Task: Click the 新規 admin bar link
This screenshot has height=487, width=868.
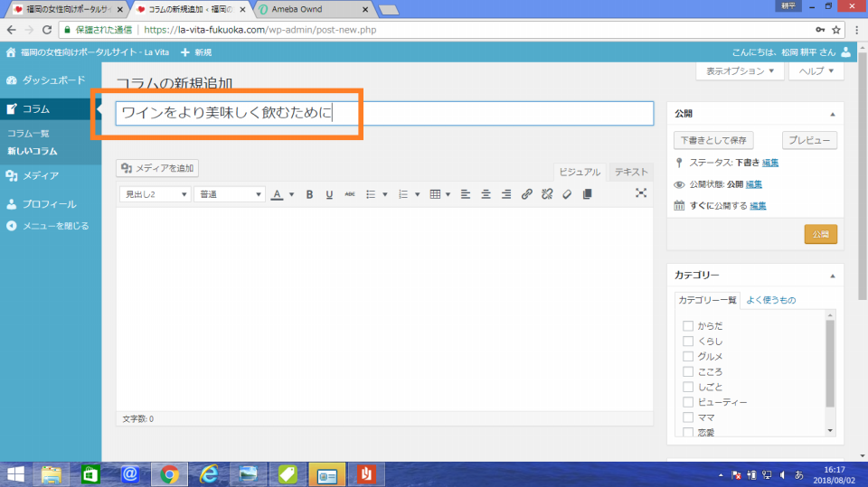Action: pyautogui.click(x=196, y=52)
